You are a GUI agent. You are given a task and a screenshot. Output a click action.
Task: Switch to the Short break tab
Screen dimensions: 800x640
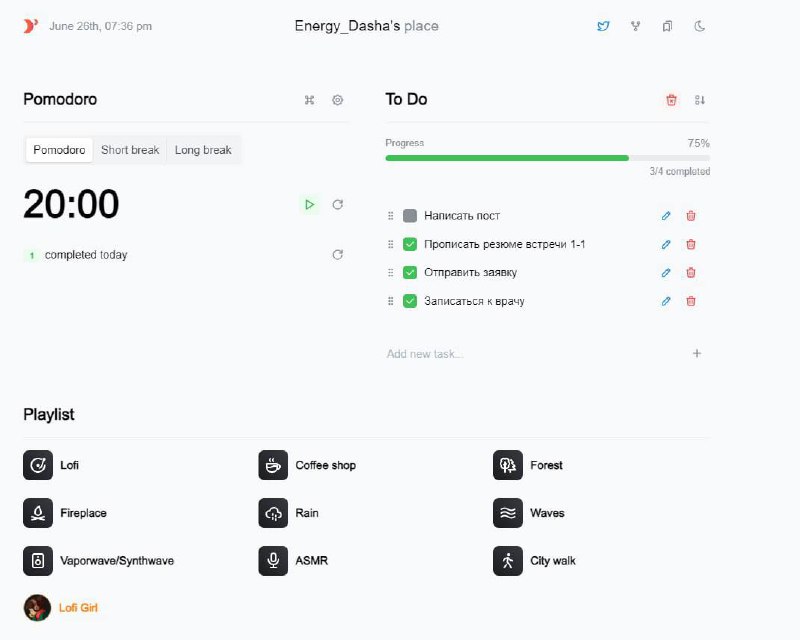point(130,150)
